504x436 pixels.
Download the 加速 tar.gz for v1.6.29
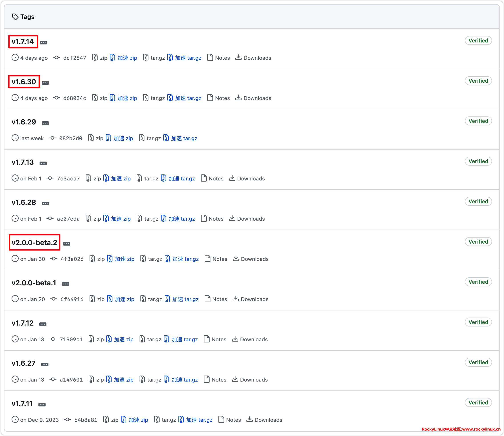pos(180,138)
